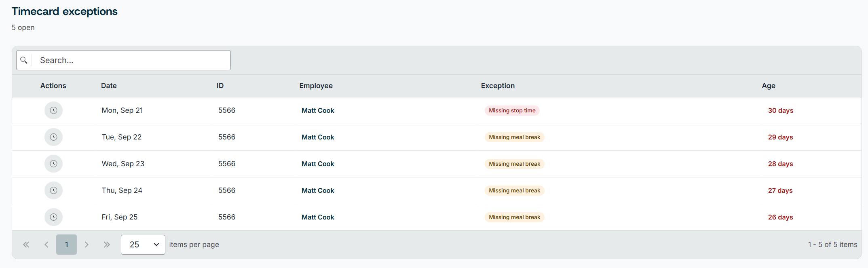This screenshot has width=868, height=268.
Task: Click ID 5566 in the Sep 21 row
Action: click(227, 110)
